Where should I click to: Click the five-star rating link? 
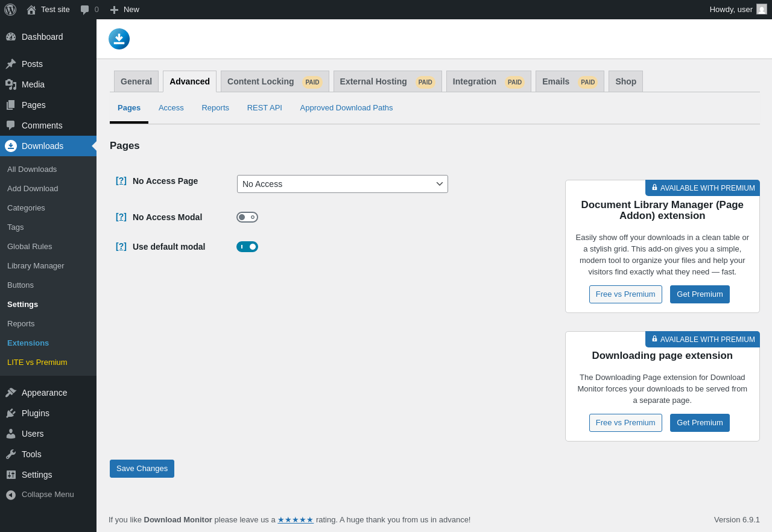[296, 520]
